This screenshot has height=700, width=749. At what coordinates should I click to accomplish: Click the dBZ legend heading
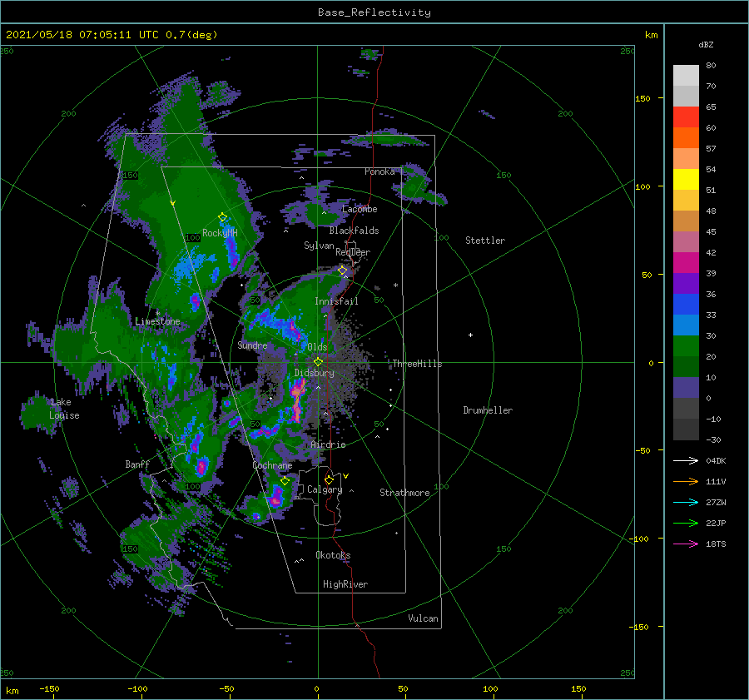point(706,44)
